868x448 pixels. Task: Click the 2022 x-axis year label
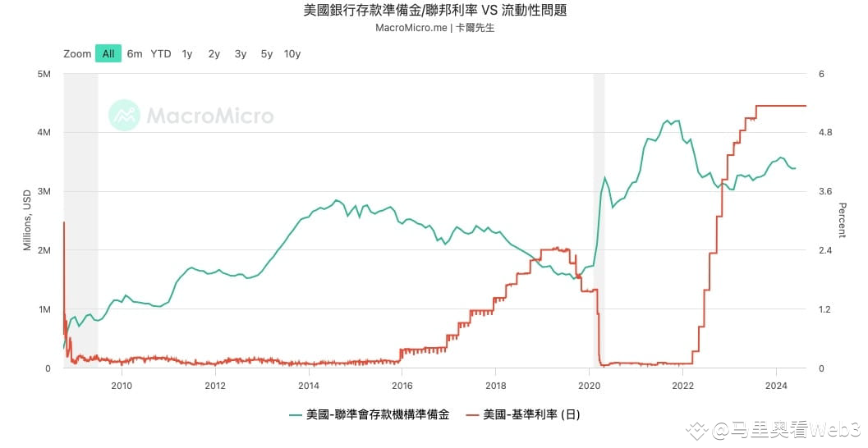[x=682, y=386]
